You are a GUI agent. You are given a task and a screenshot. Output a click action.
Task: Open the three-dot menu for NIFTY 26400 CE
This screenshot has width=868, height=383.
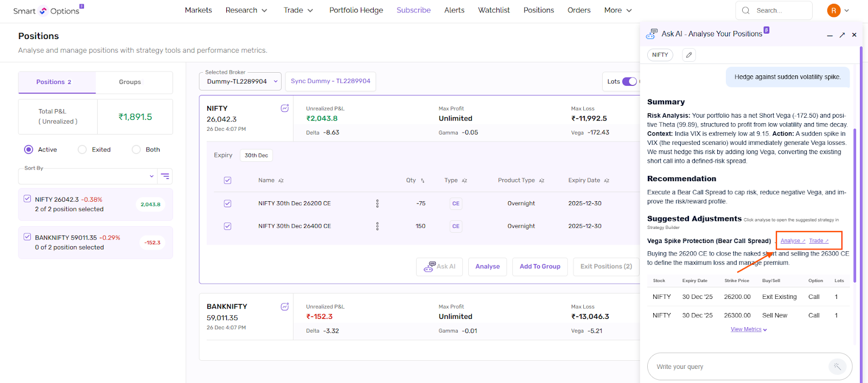378,226
